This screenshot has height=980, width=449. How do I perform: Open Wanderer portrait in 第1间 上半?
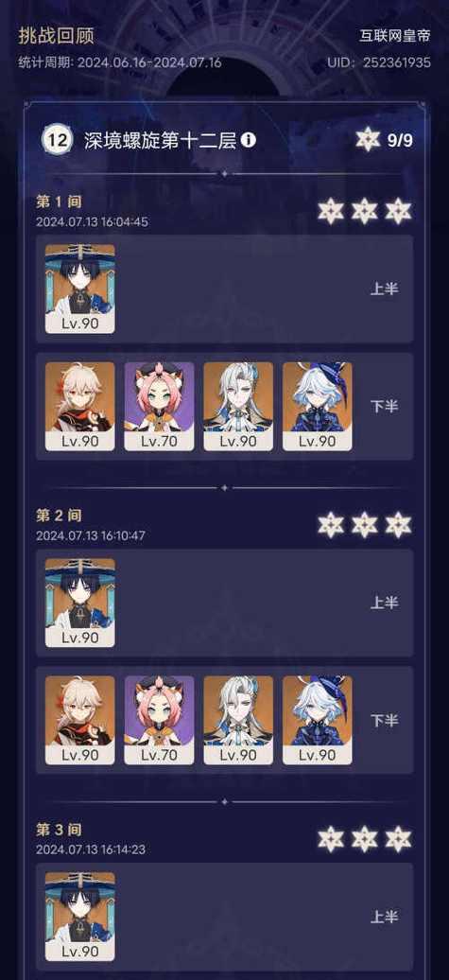(x=80, y=289)
